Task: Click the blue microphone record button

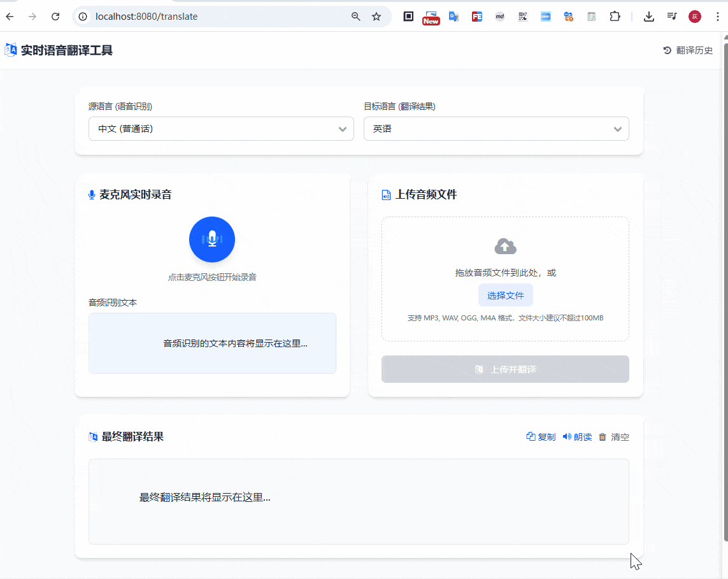Action: (212, 239)
